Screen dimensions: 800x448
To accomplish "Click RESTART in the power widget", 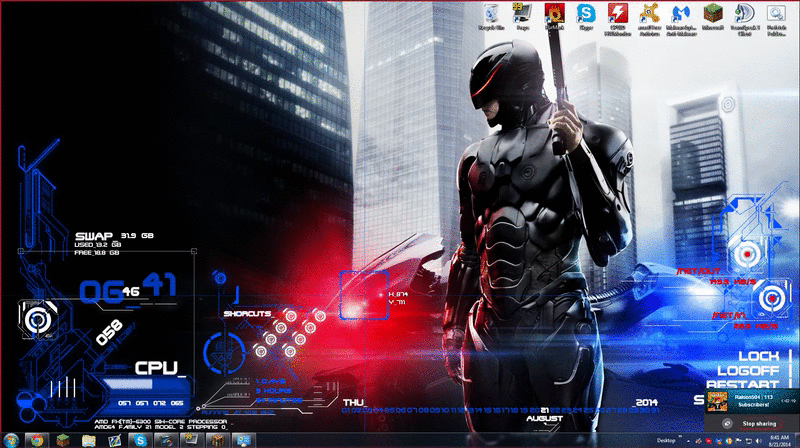I will pos(743,384).
